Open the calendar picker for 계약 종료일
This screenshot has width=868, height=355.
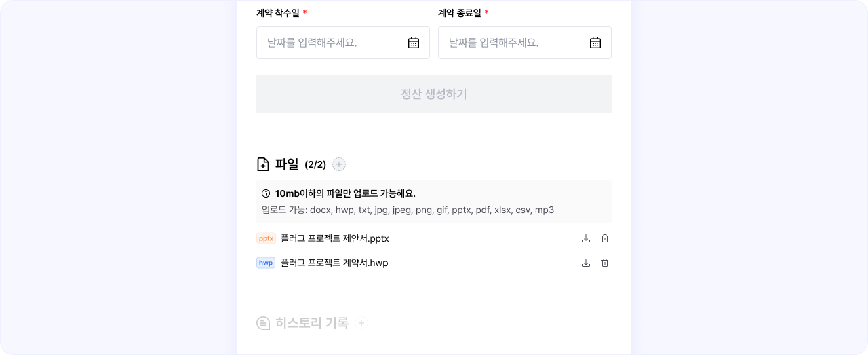[595, 43]
